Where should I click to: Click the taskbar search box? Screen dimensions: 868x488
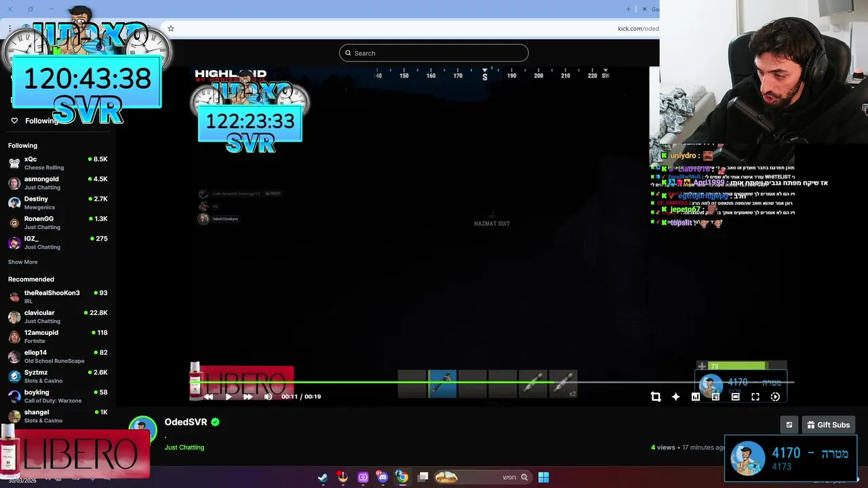pyautogui.click(x=482, y=477)
